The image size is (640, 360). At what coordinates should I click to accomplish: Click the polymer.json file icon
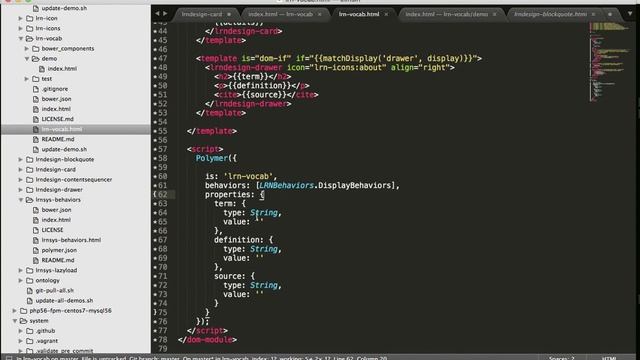pos(36,250)
